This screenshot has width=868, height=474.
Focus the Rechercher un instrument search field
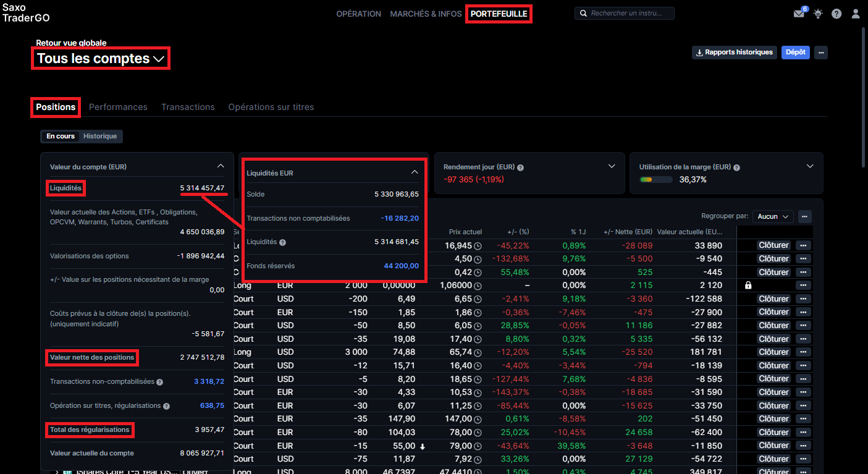pos(625,13)
